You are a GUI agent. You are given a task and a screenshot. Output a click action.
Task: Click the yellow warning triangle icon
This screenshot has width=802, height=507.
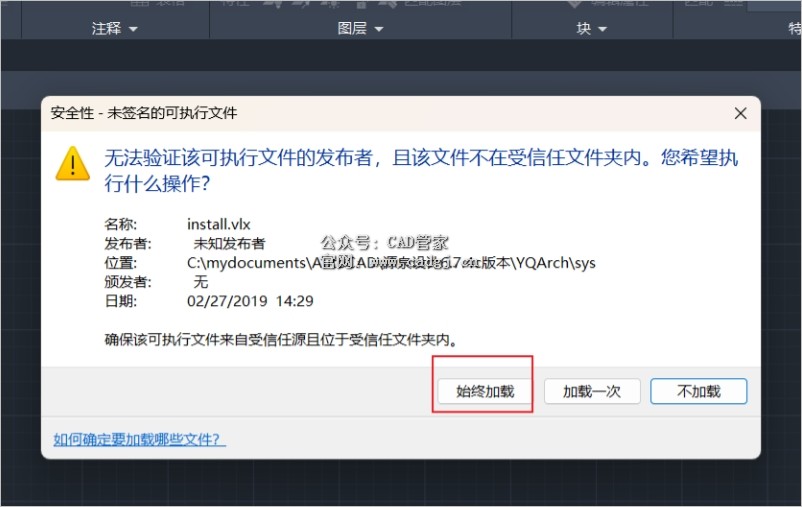(73, 164)
